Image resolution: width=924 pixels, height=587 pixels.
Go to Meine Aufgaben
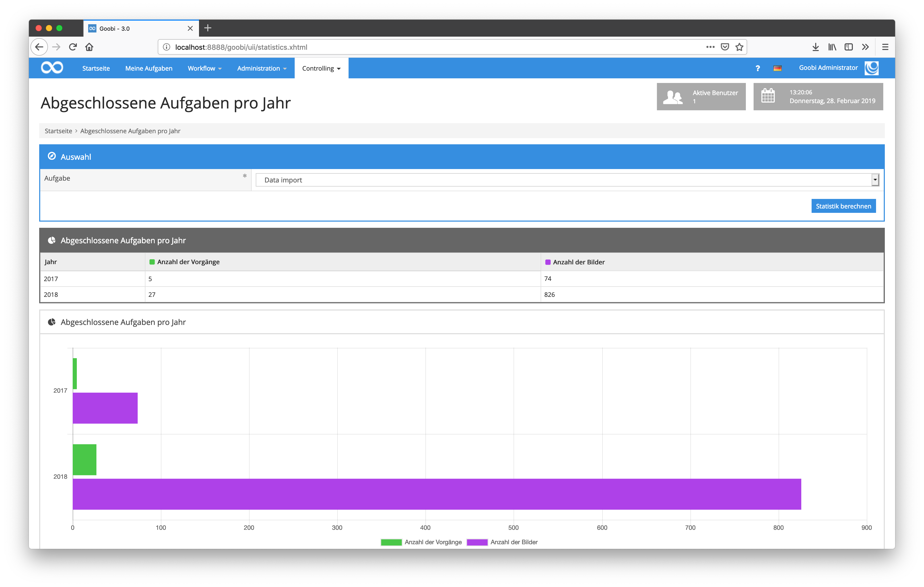click(x=148, y=68)
